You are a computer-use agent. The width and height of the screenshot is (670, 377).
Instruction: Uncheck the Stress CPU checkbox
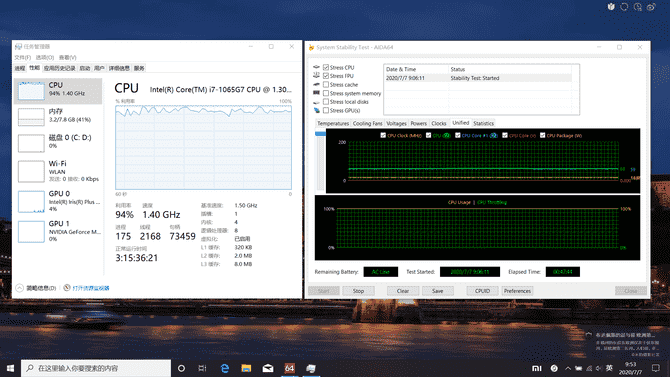[x=326, y=67]
